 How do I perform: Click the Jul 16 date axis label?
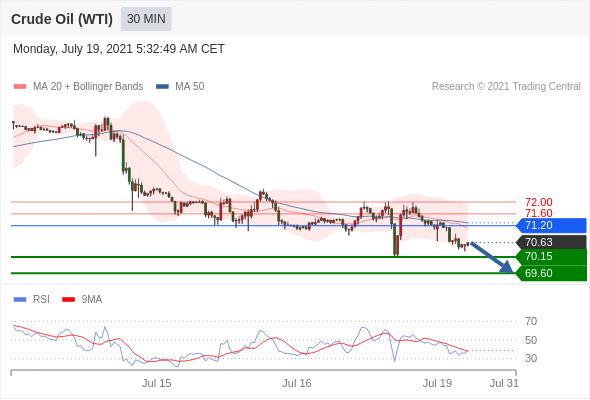click(x=297, y=383)
